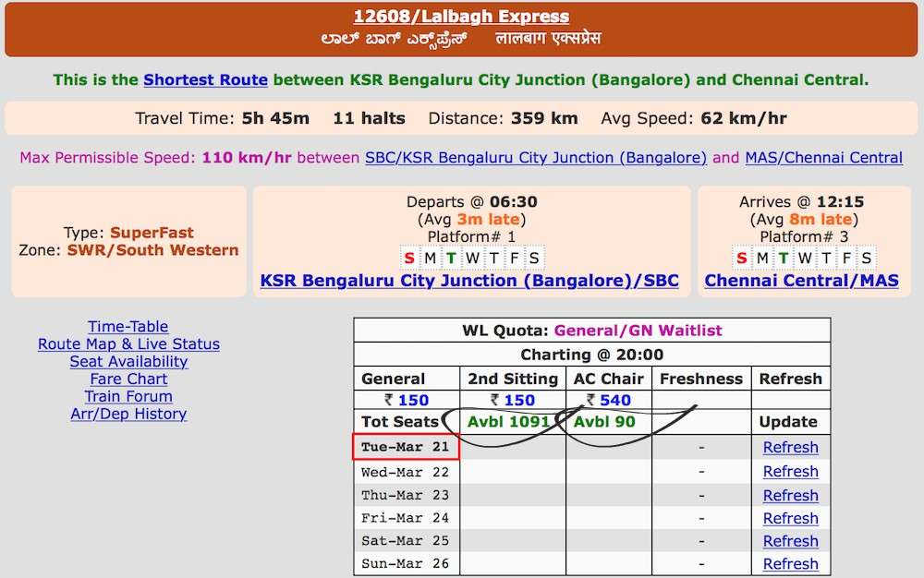Click the 8m late arrival average

[x=821, y=220]
